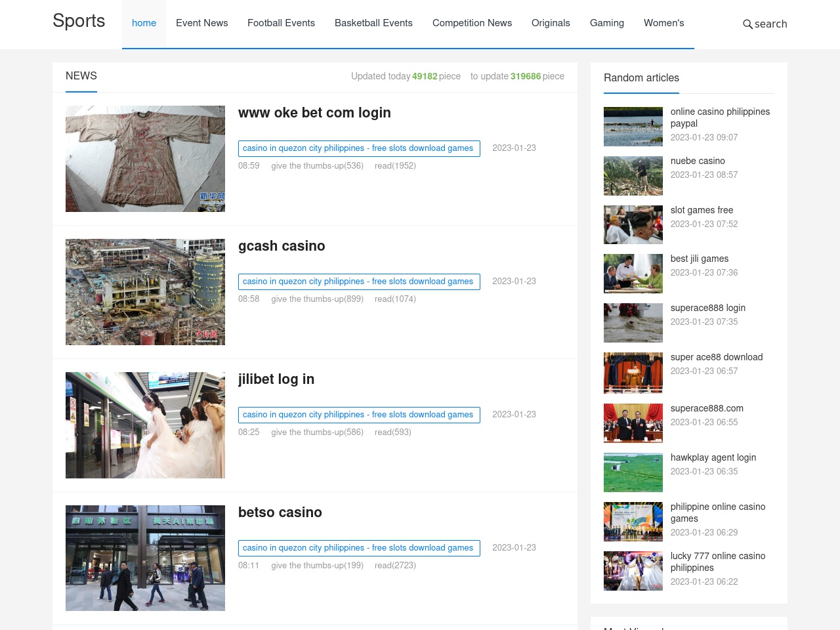The image size is (840, 630).
Task: Open the collapsed building thumbnail
Action: [x=145, y=292]
